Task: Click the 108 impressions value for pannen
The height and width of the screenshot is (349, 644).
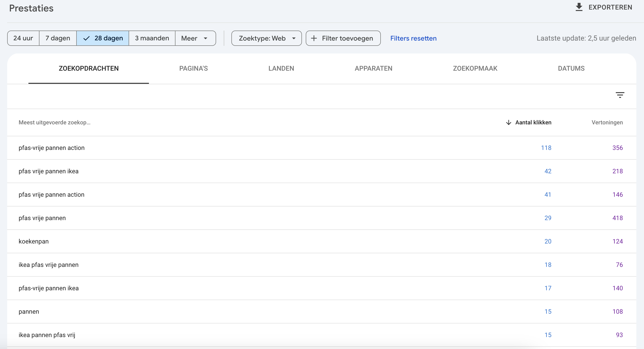Action: (x=617, y=312)
